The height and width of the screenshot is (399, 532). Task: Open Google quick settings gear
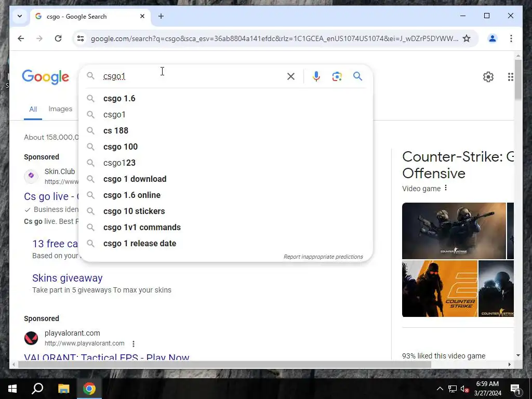(488, 77)
